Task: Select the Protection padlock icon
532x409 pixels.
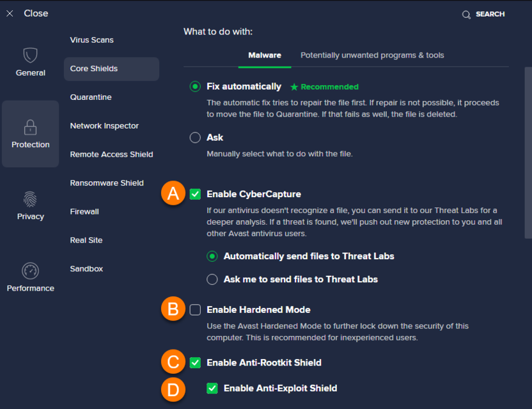Action: click(x=30, y=127)
